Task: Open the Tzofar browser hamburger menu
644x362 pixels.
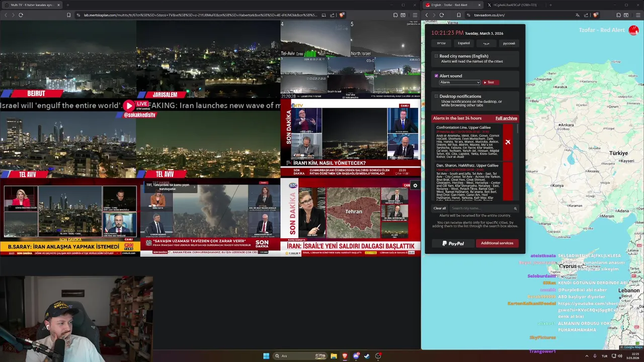Action: click(637, 15)
